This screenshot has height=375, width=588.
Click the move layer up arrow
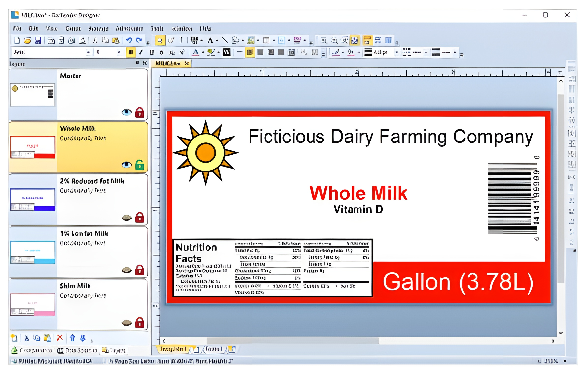pos(72,338)
